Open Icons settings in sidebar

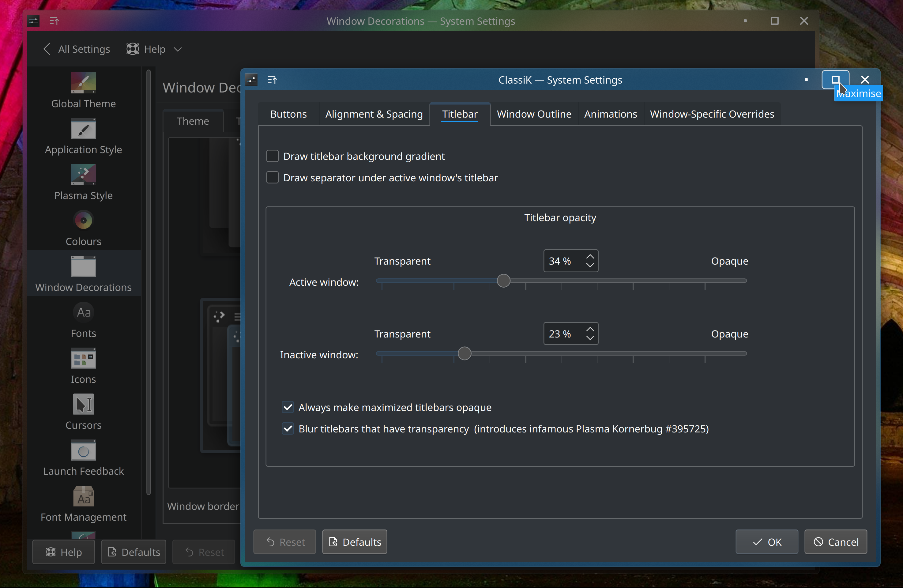click(84, 366)
